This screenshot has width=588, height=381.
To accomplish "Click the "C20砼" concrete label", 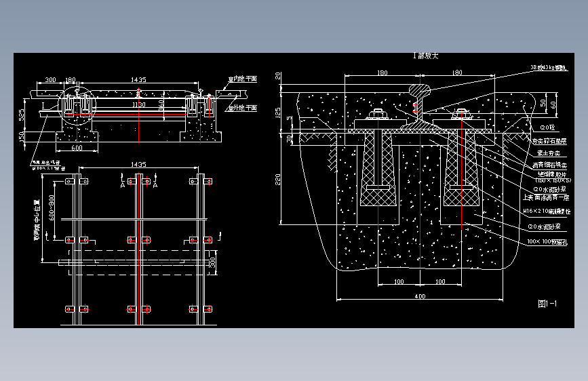I will pyautogui.click(x=547, y=127).
